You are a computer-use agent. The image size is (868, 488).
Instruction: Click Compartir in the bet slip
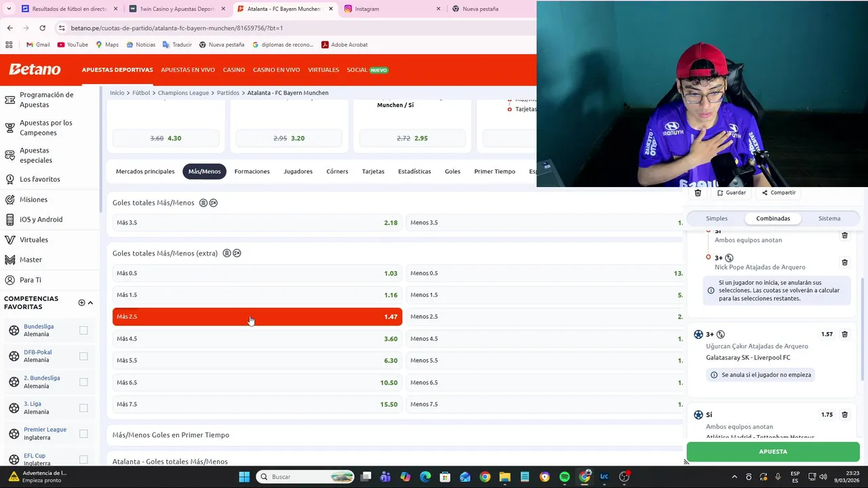(778, 192)
